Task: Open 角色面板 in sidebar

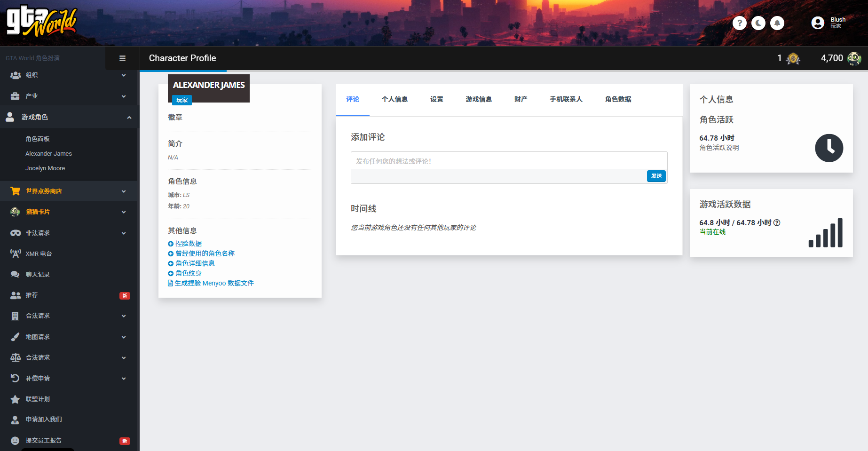Action: click(x=38, y=139)
